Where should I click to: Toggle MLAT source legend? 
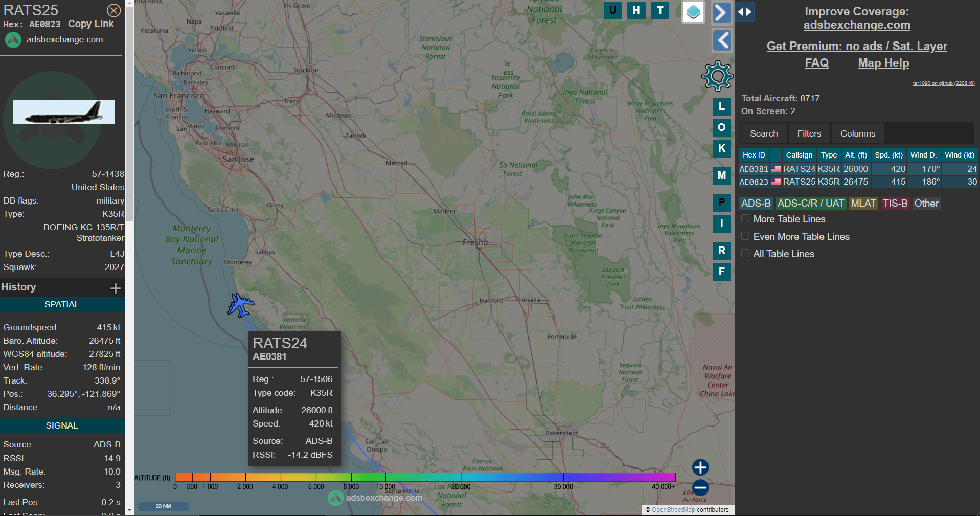tap(863, 203)
